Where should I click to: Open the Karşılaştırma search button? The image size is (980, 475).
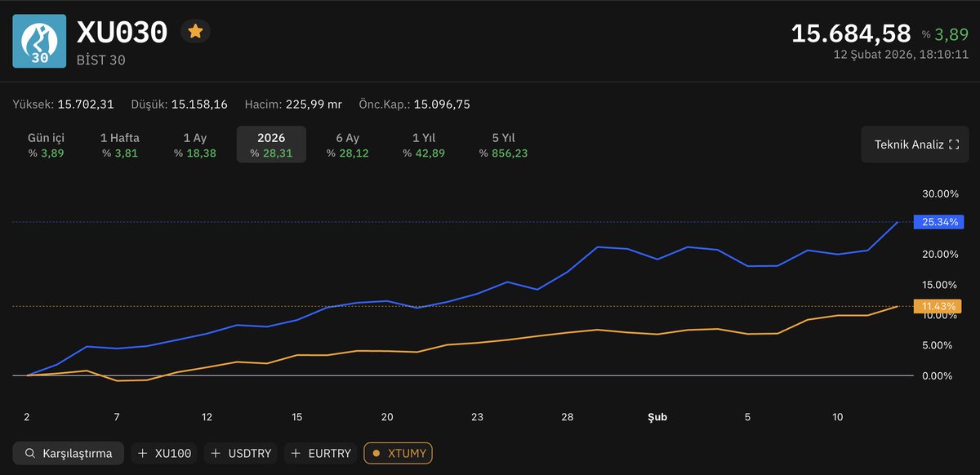68,453
